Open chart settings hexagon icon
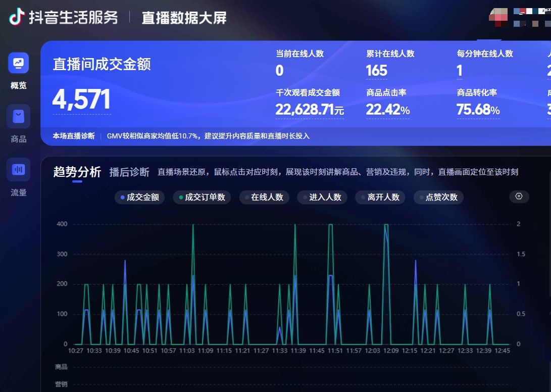 519,196
